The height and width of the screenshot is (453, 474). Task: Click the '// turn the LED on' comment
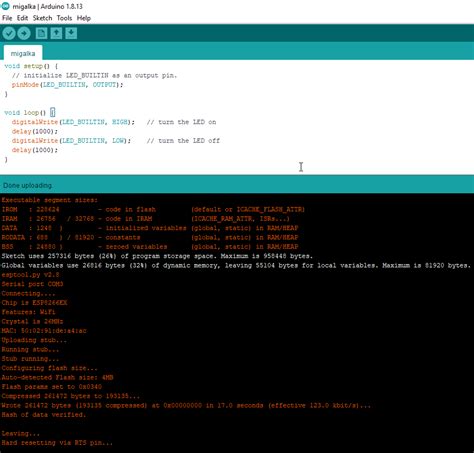pyautogui.click(x=181, y=122)
